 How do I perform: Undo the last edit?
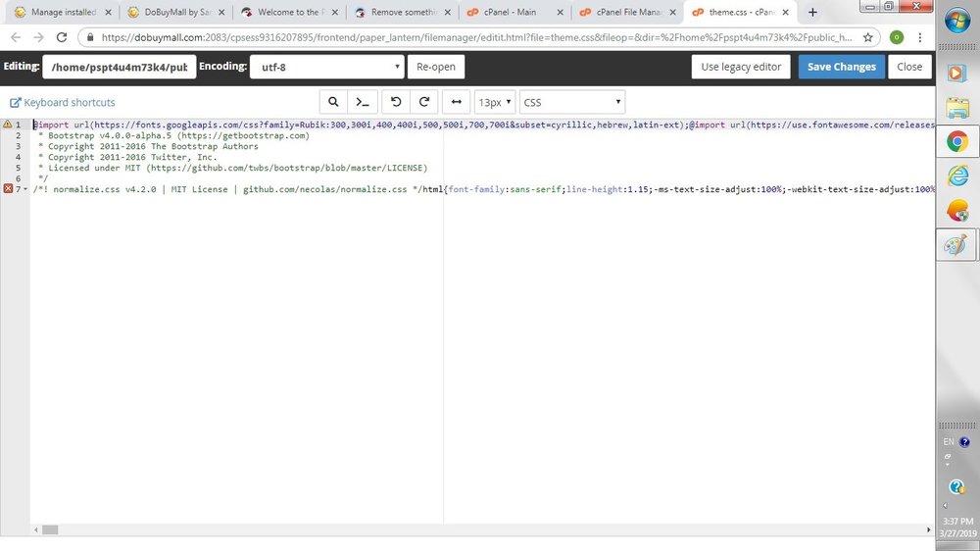[396, 102]
